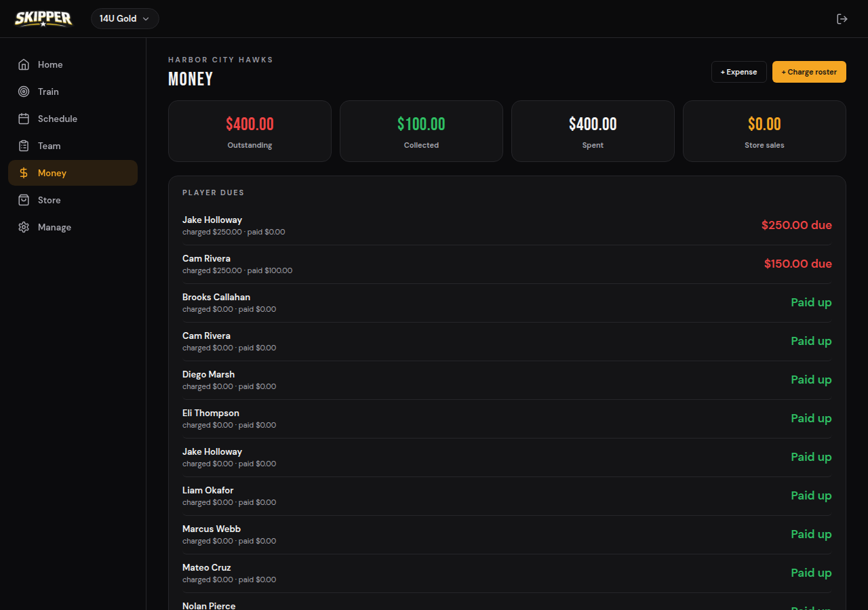Click the Team clipboard icon
The width and height of the screenshot is (868, 610).
(x=24, y=146)
